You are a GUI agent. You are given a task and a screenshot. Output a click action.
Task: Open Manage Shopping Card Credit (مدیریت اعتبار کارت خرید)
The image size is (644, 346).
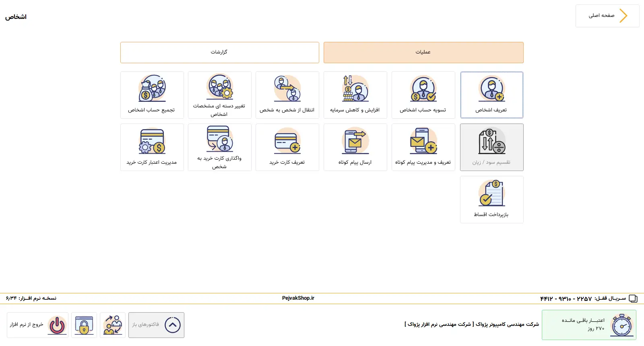[152, 147]
